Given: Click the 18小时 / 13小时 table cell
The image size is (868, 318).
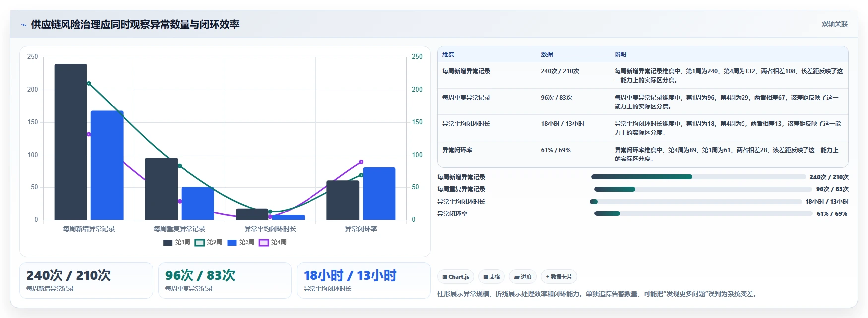Looking at the screenshot, I should pos(562,124).
